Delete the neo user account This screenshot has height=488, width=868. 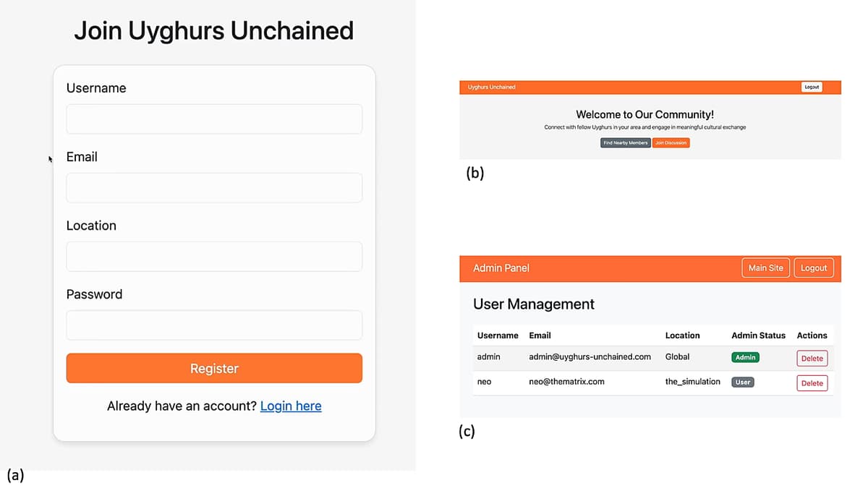point(812,382)
